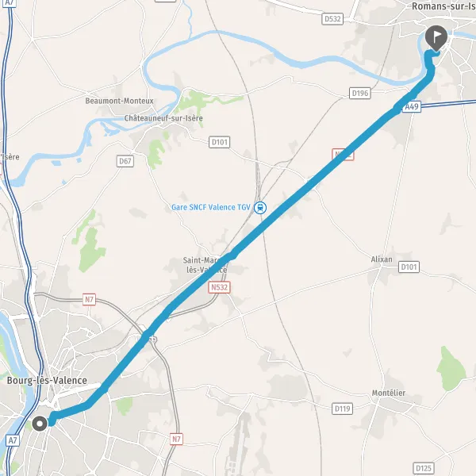This screenshot has height=476, width=476.
Task: Select the N532 road shield near Saint-Marcel
Action: (x=219, y=287)
